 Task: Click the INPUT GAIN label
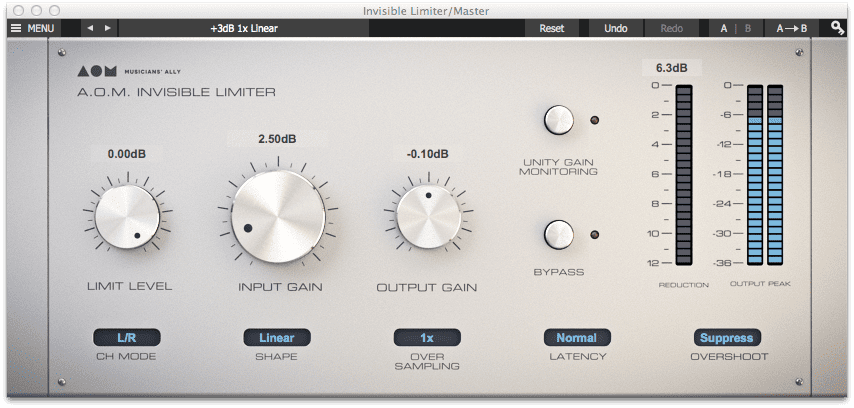(x=280, y=287)
